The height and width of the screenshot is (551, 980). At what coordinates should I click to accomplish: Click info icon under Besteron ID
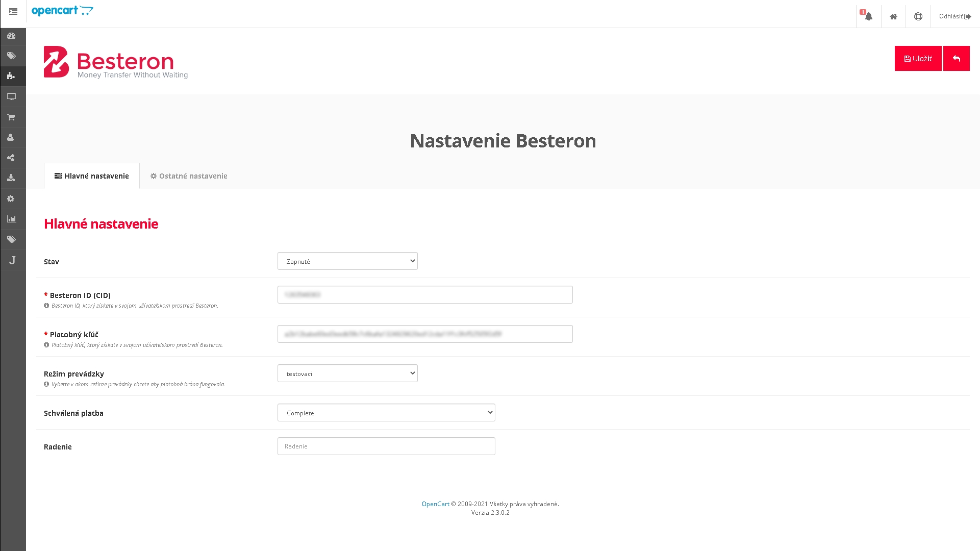click(46, 306)
